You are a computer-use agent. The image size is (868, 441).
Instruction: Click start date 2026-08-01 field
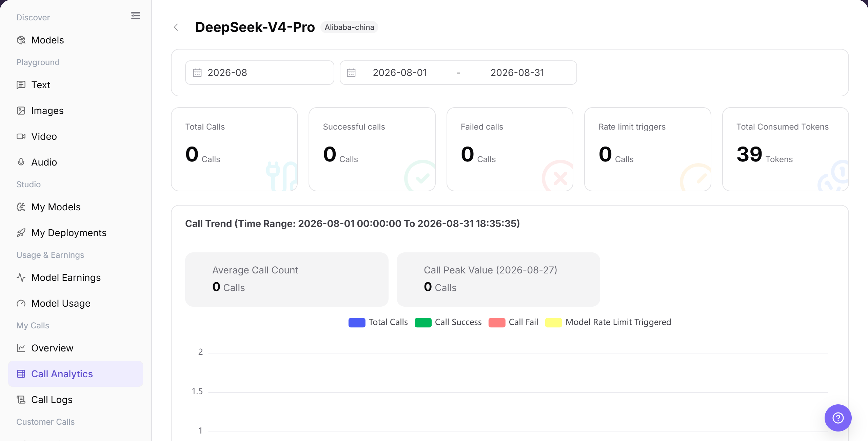(x=400, y=73)
